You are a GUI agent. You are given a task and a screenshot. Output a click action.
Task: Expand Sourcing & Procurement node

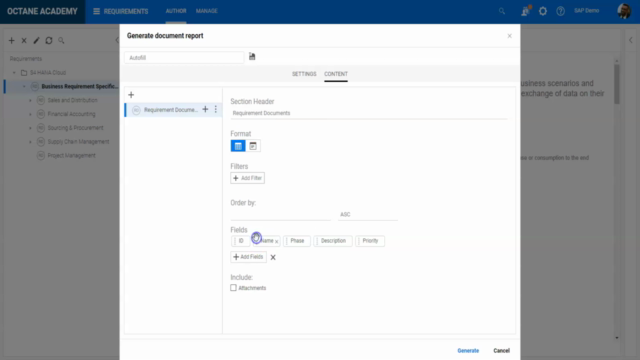point(30,128)
